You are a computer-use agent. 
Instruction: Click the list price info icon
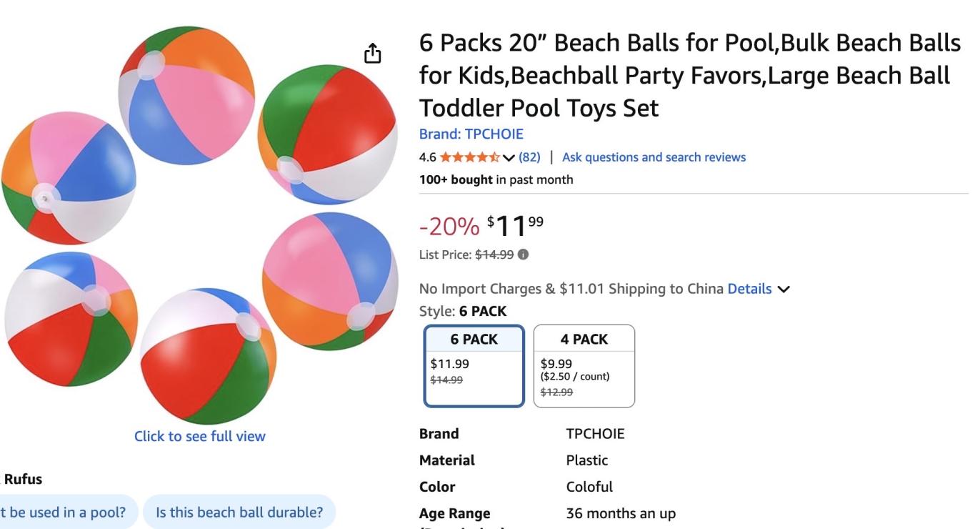(523, 254)
